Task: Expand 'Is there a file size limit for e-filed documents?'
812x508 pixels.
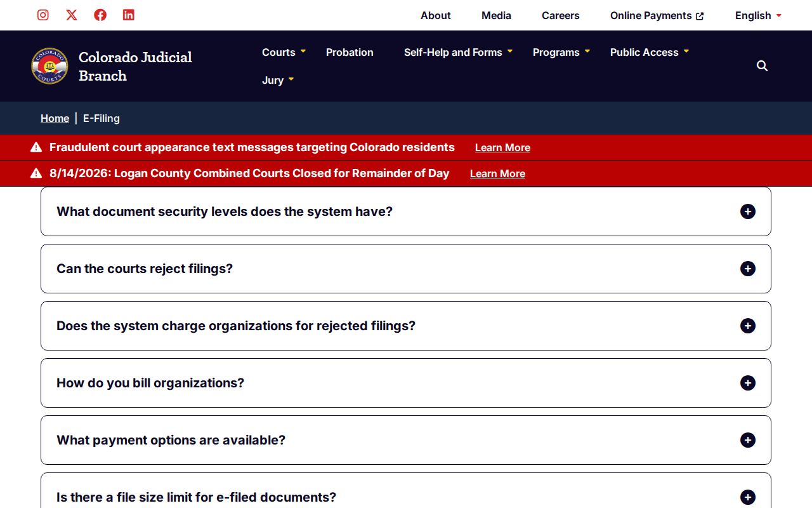Action: click(406, 490)
